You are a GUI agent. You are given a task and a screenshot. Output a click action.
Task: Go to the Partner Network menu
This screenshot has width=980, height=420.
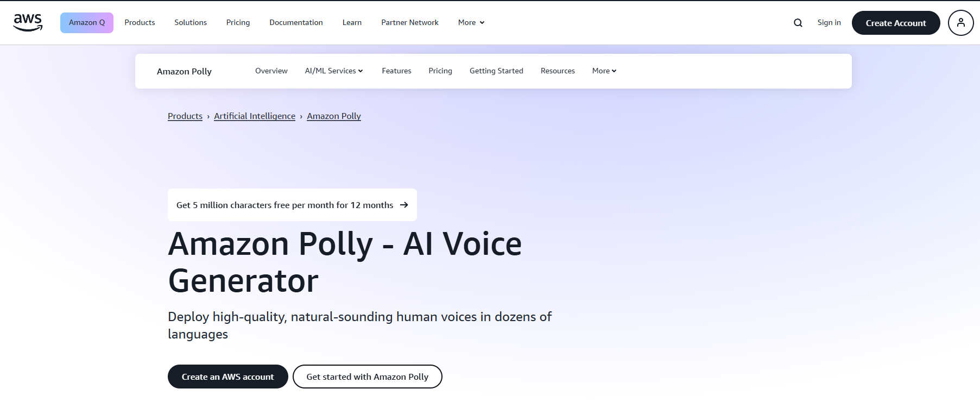click(x=410, y=22)
